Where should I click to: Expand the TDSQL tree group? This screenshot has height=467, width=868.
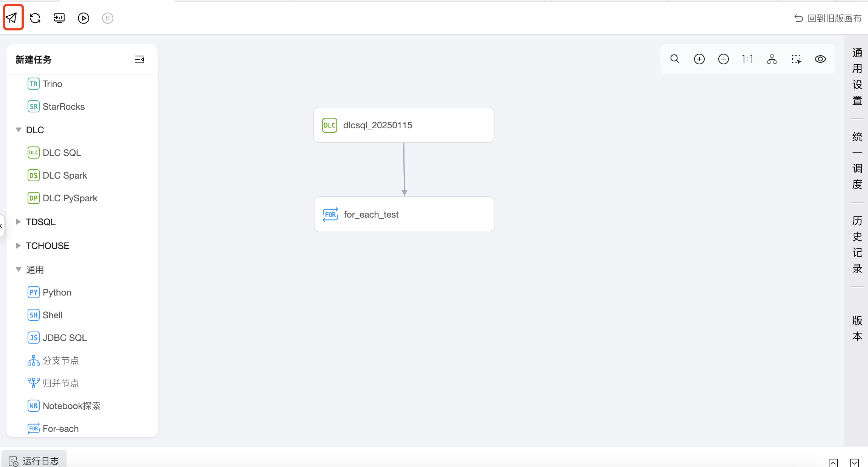pyautogui.click(x=18, y=222)
